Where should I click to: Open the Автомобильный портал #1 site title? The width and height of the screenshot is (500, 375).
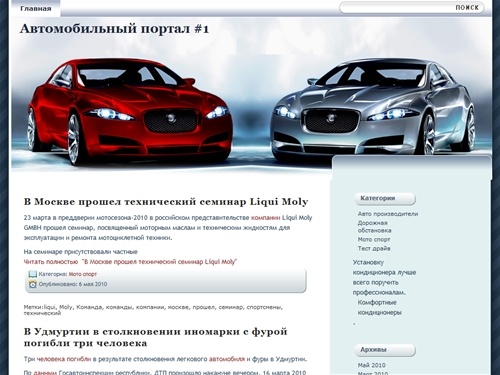tap(114, 29)
